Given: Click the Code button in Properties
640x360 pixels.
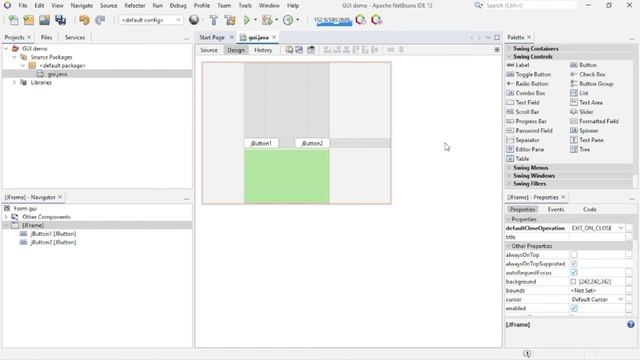Looking at the screenshot, I should click(x=589, y=209).
